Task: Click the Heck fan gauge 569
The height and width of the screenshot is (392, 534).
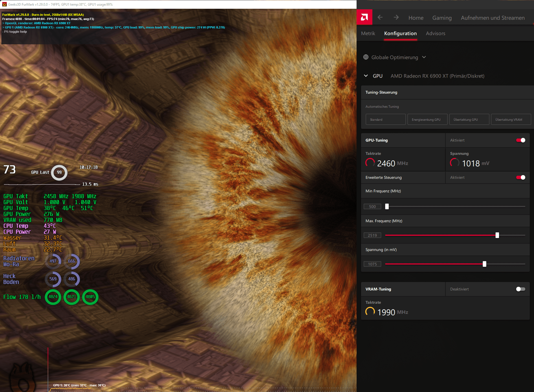Action: tap(53, 279)
